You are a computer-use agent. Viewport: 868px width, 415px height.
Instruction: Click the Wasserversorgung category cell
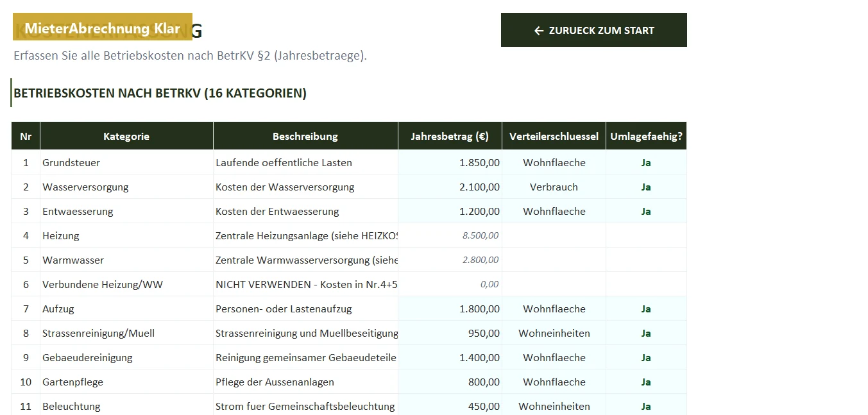pos(126,187)
